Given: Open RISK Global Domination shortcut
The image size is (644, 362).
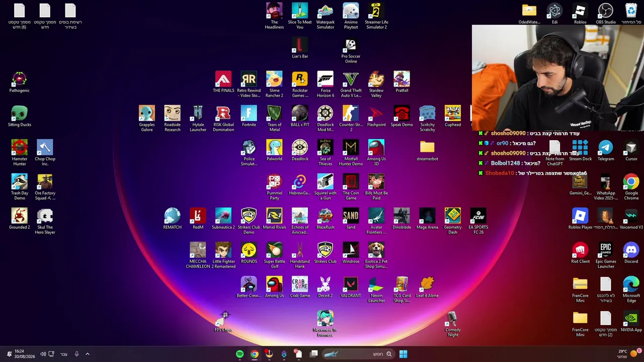Looking at the screenshot, I should tap(223, 119).
